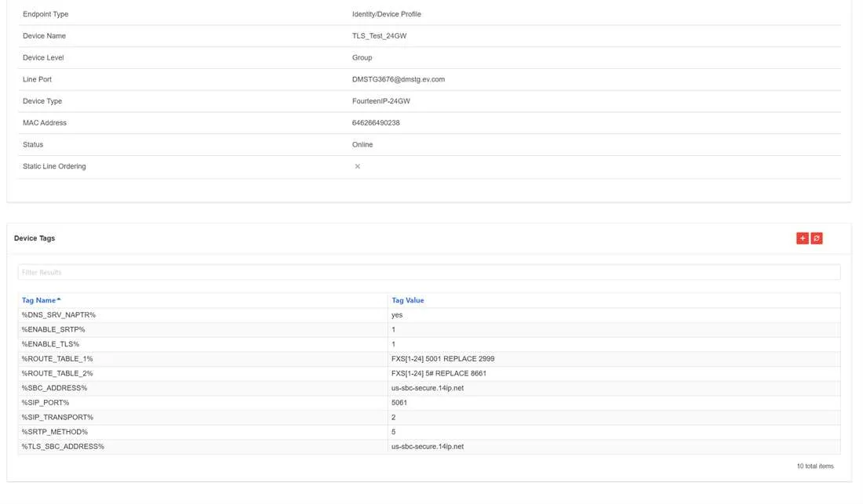The width and height of the screenshot is (863, 504).
Task: Click the SRTP method value 5
Action: click(394, 432)
